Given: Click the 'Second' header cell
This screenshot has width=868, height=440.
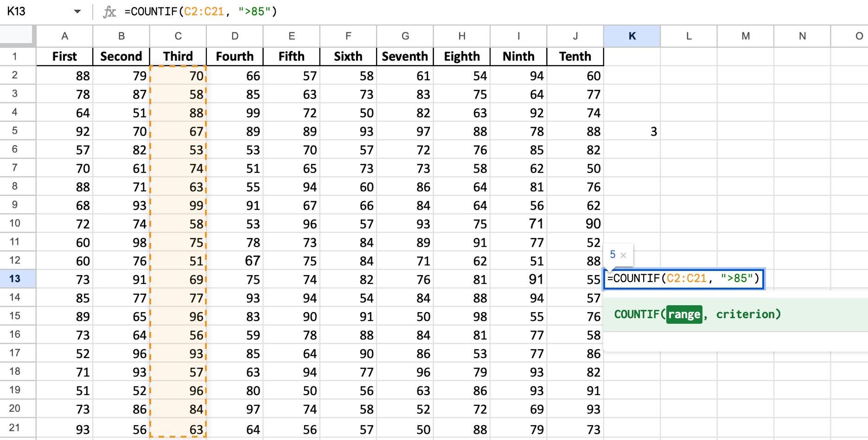Looking at the screenshot, I should (x=121, y=57).
